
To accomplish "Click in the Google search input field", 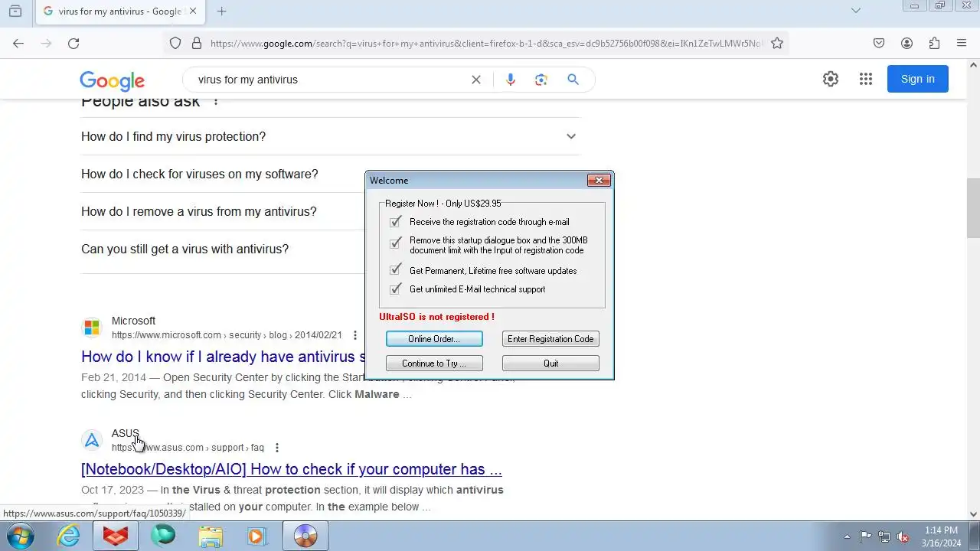I will click(x=329, y=80).
